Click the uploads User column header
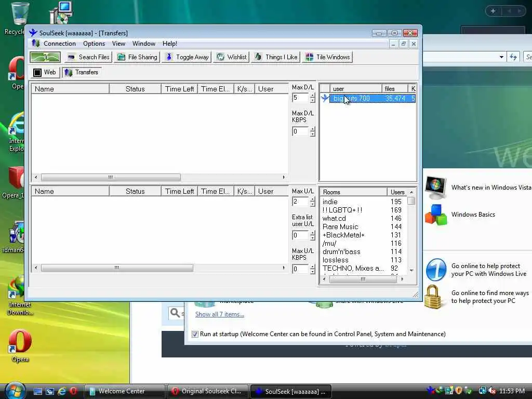 tap(271, 191)
